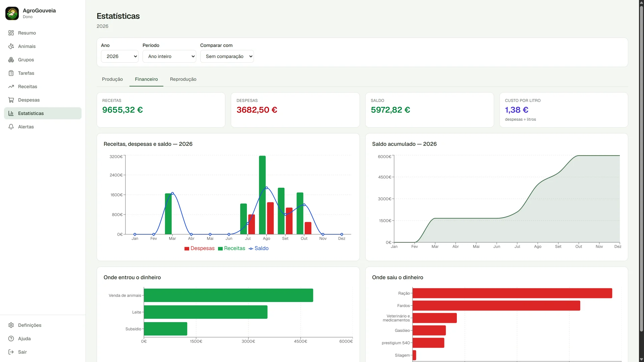Toggle the Receitas legend entry
The height and width of the screenshot is (362, 644).
tap(231, 248)
